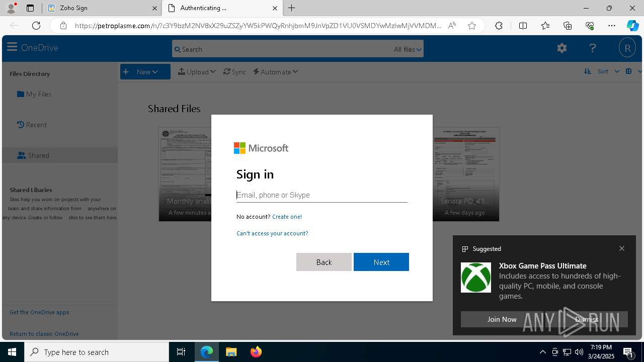Click the search magnifier icon in OneDrive
The width and height of the screenshot is (644, 362).
tap(177, 49)
